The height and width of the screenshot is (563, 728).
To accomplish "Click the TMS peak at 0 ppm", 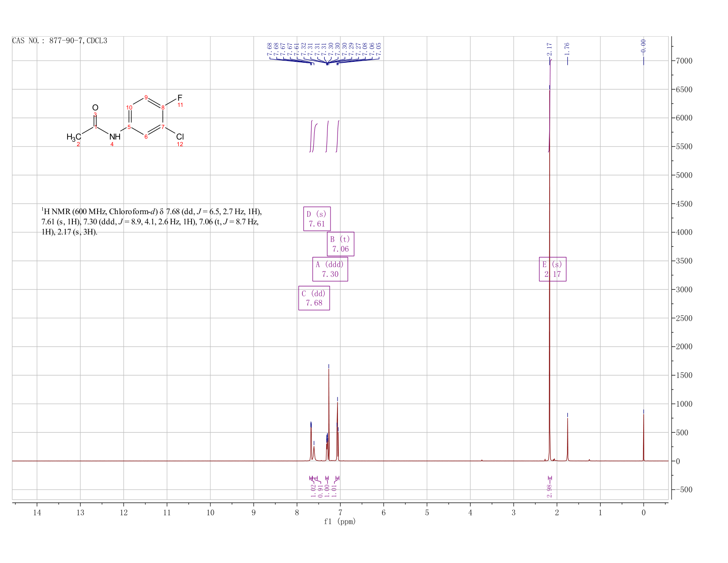I will (643, 437).
